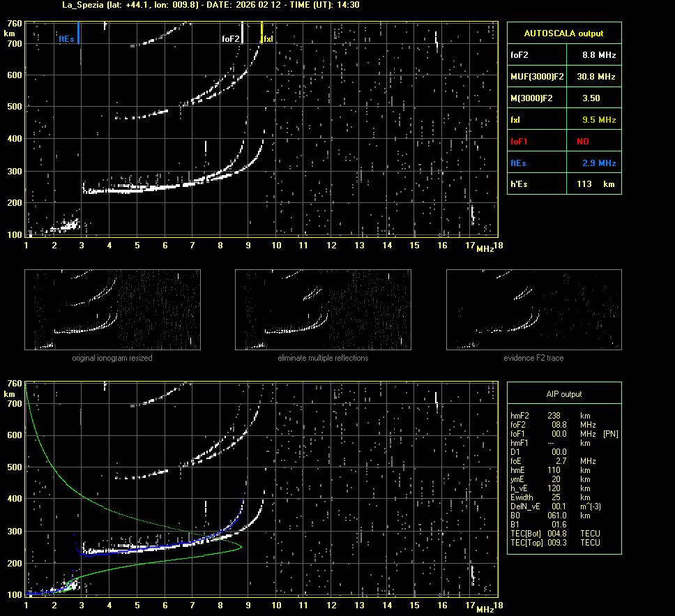The image size is (675, 616).
Task: Select the hmF2 238 km entry
Action: (551, 415)
